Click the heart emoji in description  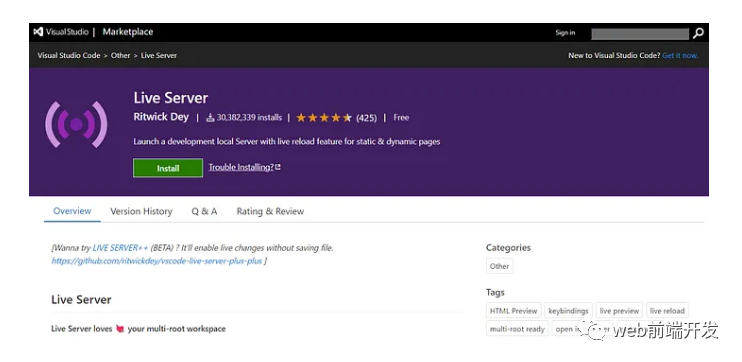point(120,329)
